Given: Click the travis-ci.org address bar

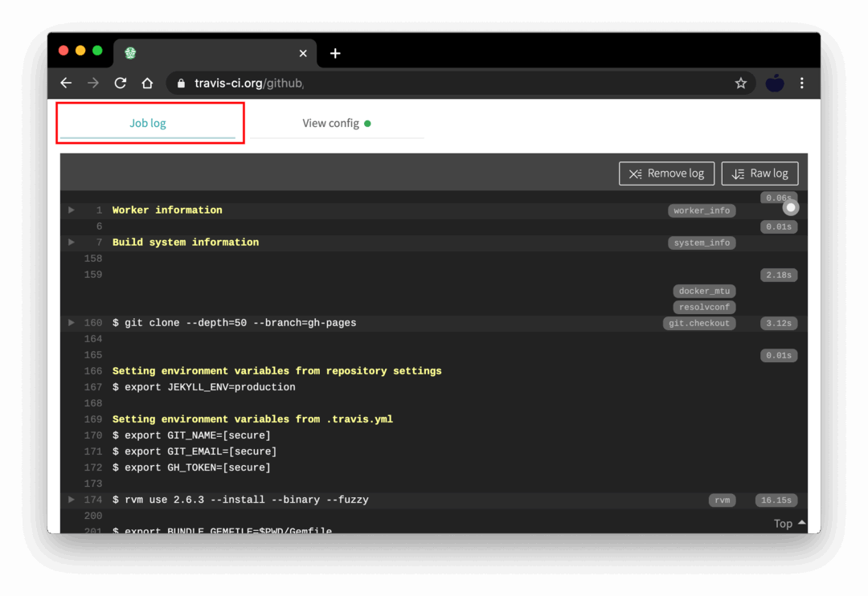Looking at the screenshot, I should 450,83.
